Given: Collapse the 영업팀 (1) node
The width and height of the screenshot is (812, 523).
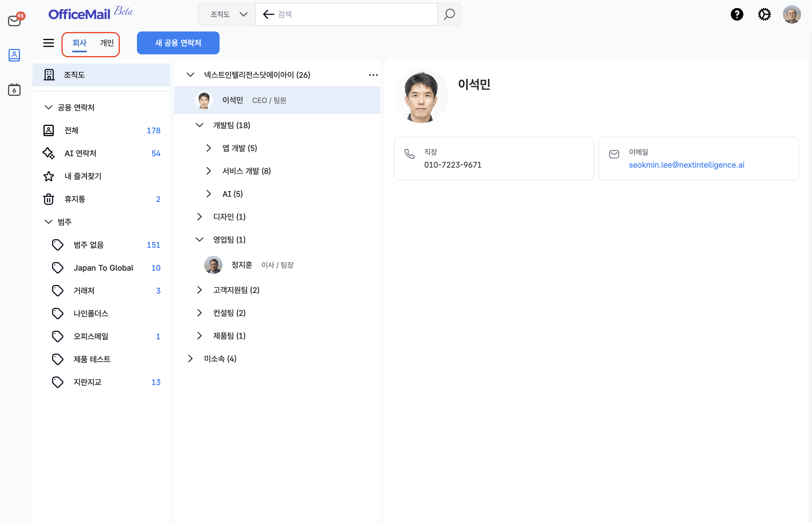Looking at the screenshot, I should click(x=200, y=239).
